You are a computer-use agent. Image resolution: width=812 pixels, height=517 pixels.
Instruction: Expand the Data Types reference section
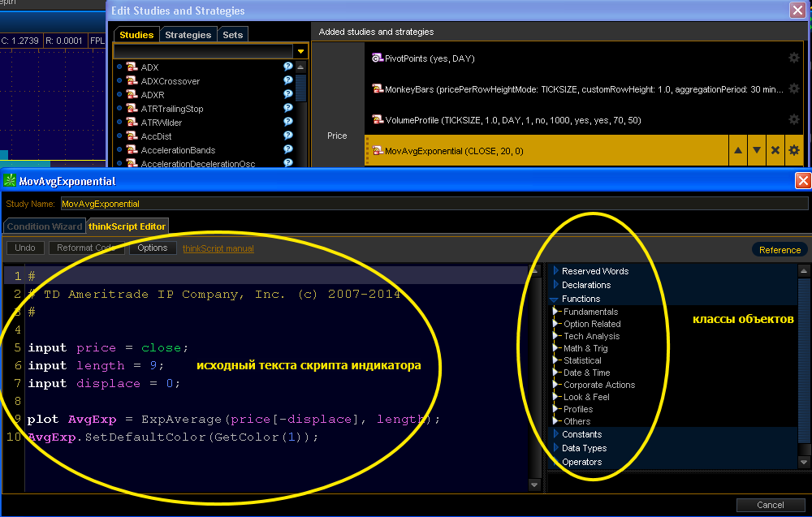(x=555, y=448)
